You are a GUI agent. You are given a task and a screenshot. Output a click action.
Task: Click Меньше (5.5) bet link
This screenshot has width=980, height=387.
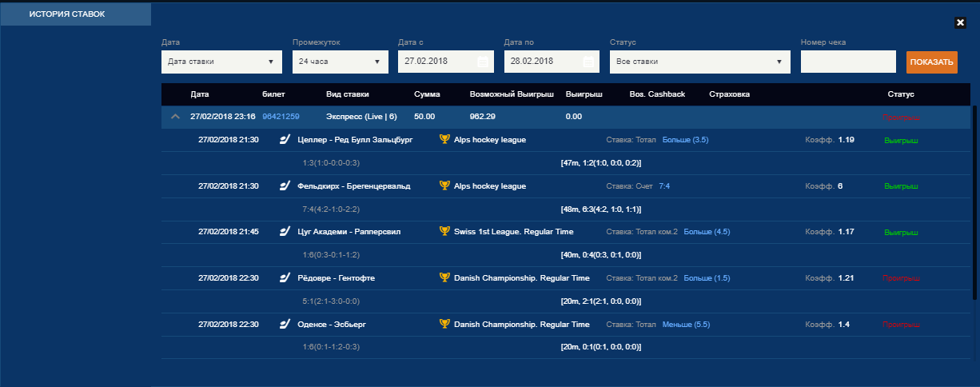click(x=686, y=325)
